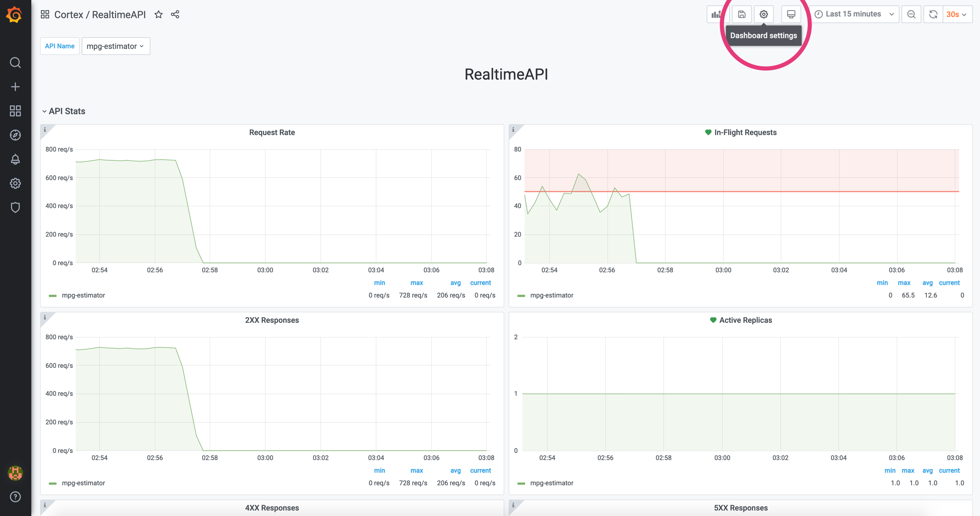Screen dimensions: 980x516
Task: Toggle mpg-estimator series in In-Flight Requests legend
Action: click(551, 295)
